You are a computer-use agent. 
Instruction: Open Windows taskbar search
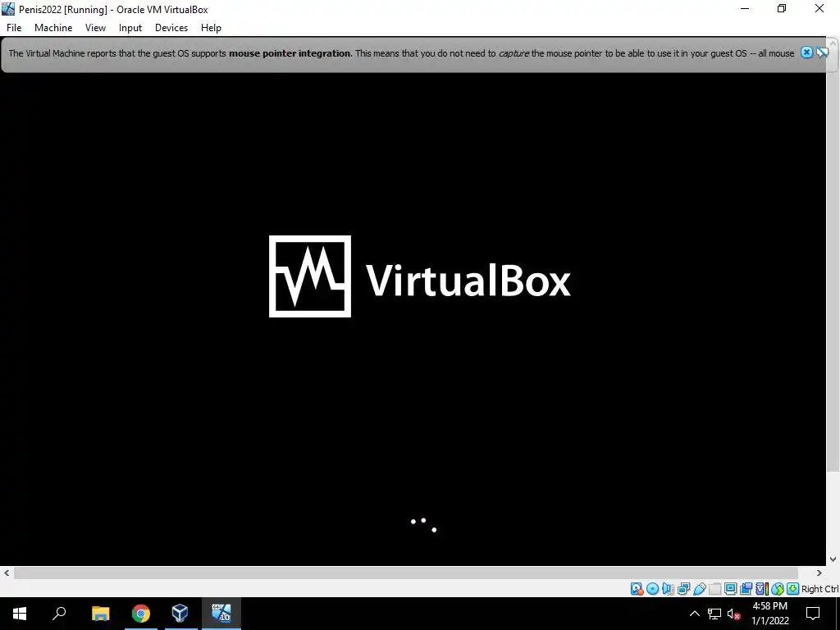pos(59,614)
